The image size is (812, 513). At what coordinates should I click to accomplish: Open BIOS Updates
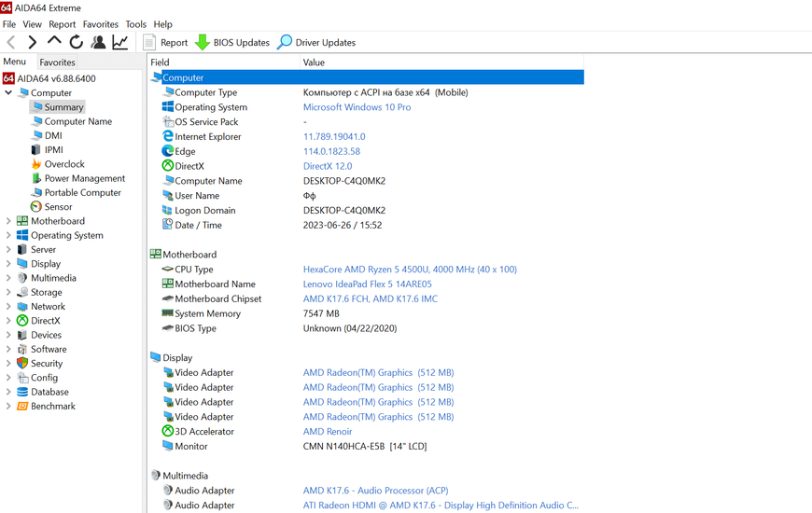(x=232, y=43)
